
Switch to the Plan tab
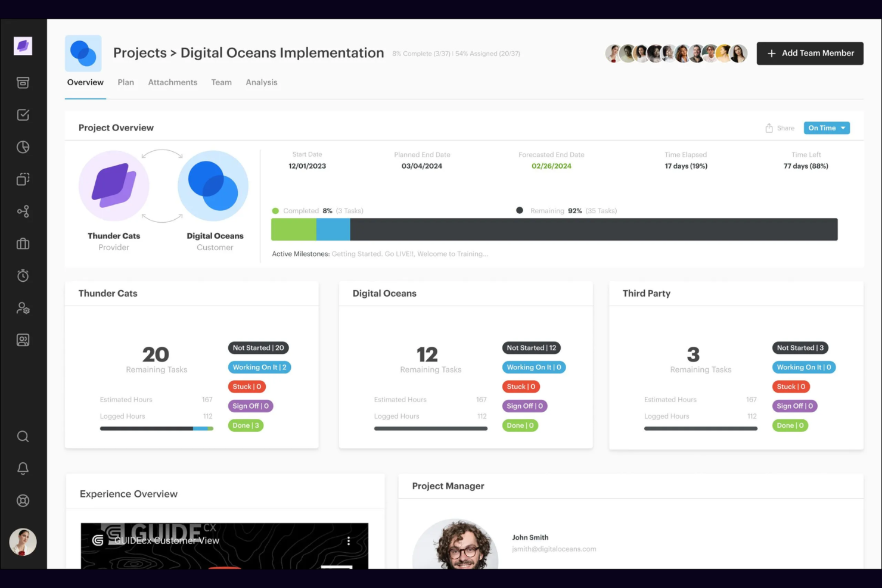126,82
